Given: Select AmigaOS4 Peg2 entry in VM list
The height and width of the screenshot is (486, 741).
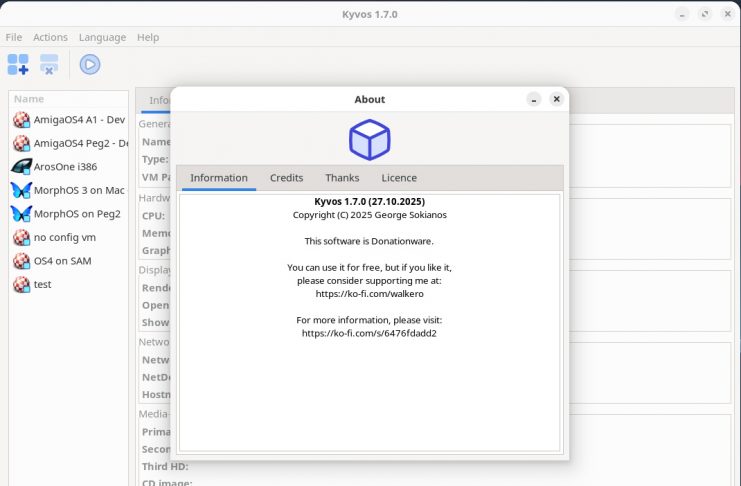Looking at the screenshot, I should click(69, 143).
